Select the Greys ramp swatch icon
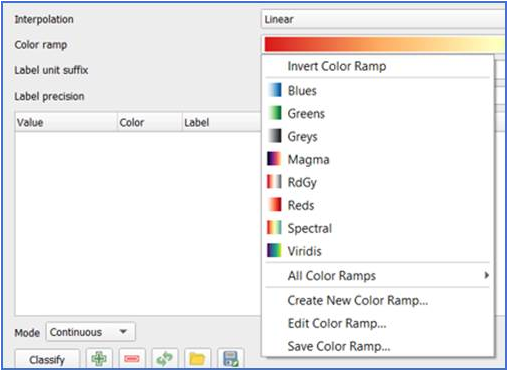 274,136
